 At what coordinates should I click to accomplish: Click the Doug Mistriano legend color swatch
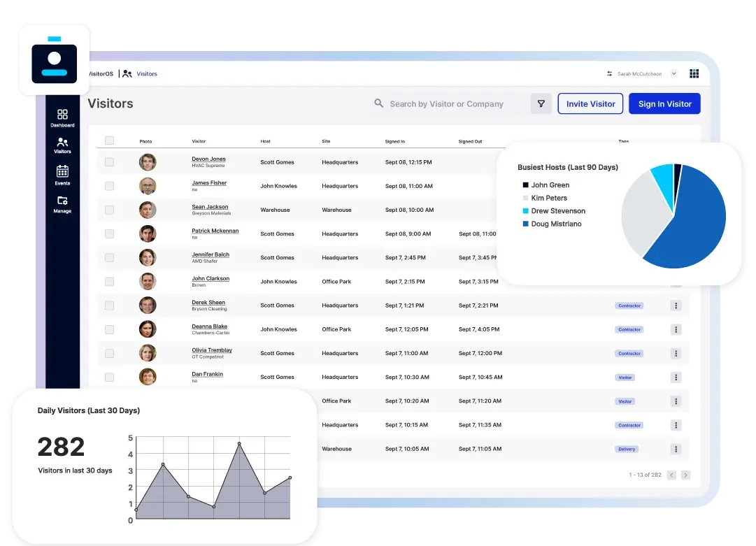coord(525,224)
